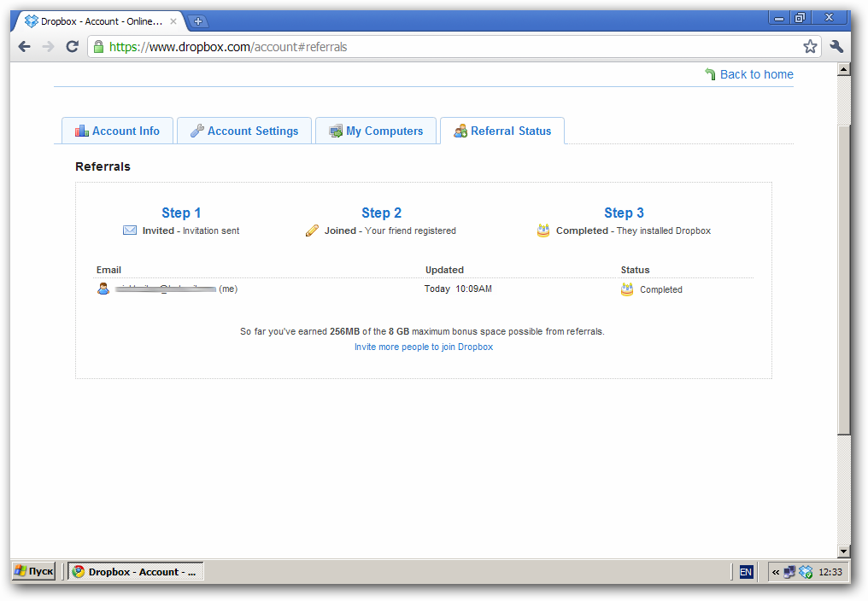Click the Email column header
Image resolution: width=868 pixels, height=601 pixels.
[108, 270]
